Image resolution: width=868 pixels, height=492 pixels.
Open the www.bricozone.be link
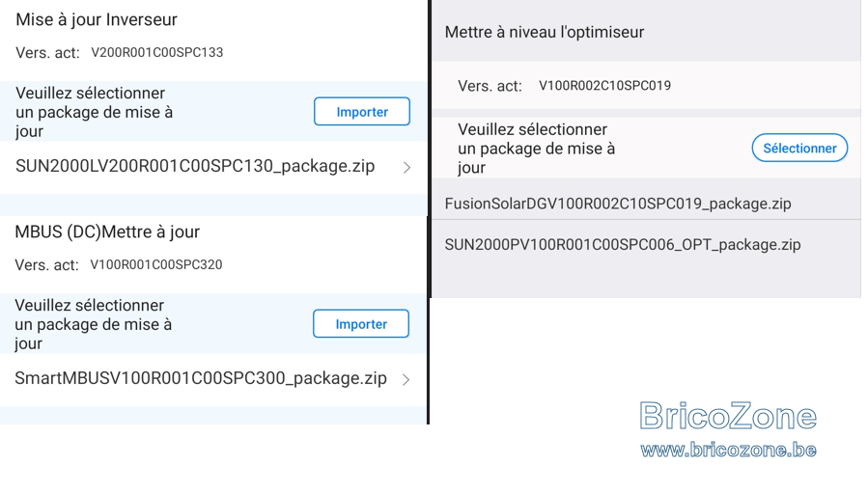tap(728, 450)
